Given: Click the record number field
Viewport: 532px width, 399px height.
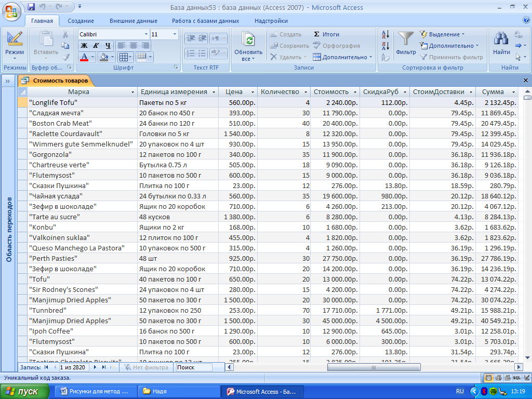Looking at the screenshot, I should click(74, 367).
